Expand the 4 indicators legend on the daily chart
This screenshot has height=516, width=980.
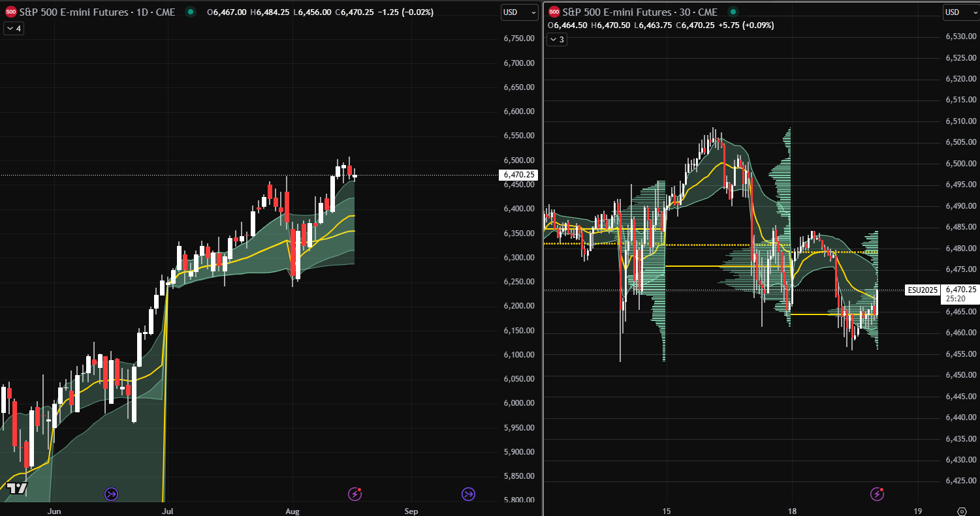point(14,28)
